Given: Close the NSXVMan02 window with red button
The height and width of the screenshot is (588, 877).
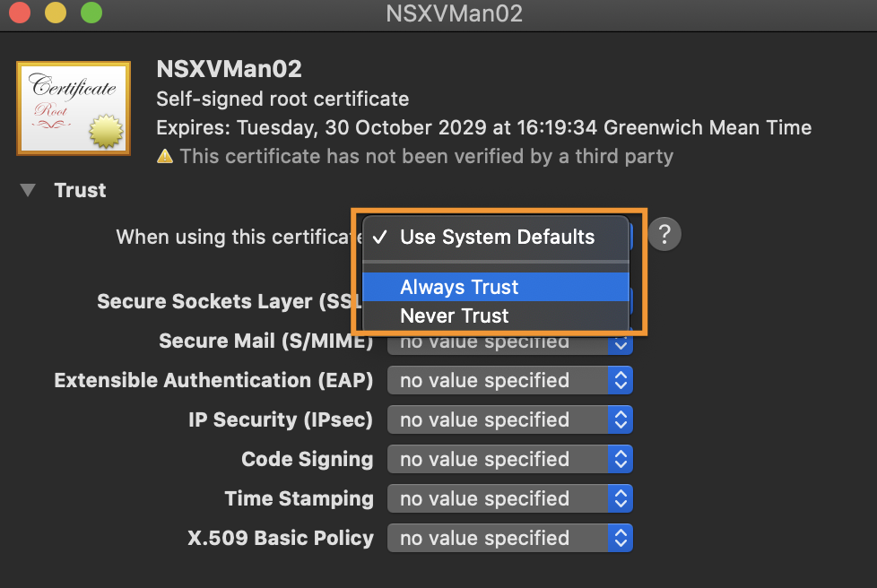Looking at the screenshot, I should 20,13.
